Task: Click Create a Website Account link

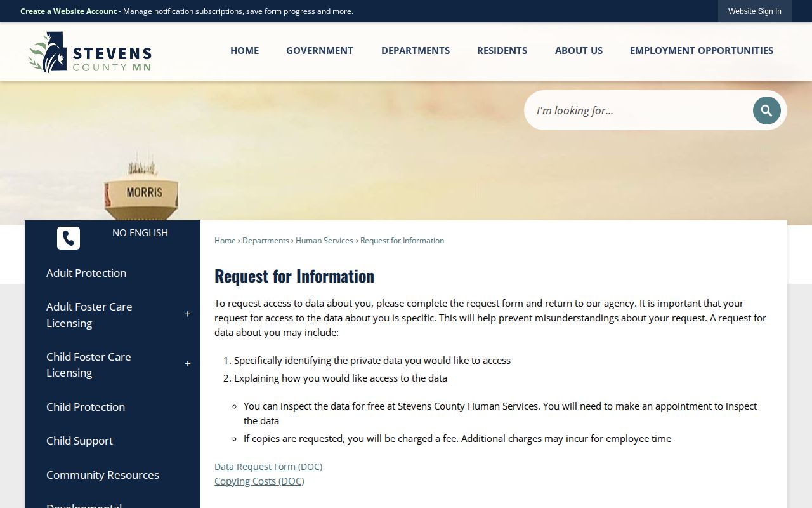Action: 69,11
